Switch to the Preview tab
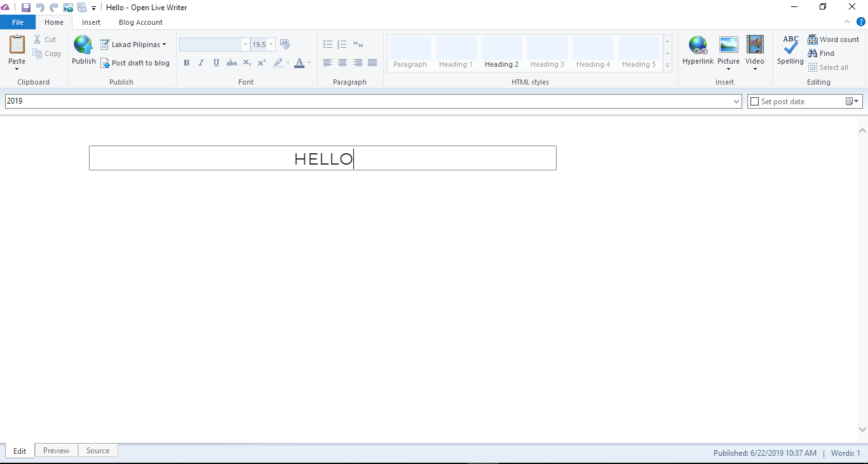The width and height of the screenshot is (868, 464). point(57,451)
